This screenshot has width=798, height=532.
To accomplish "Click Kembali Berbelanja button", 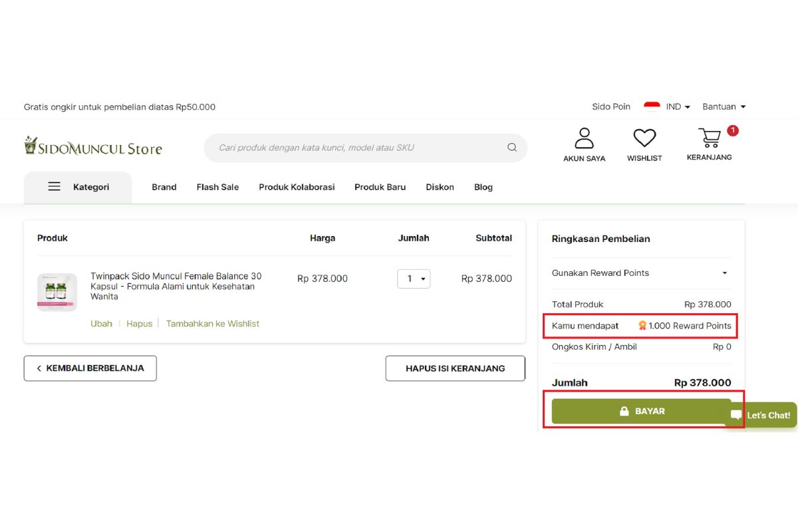I will [90, 368].
